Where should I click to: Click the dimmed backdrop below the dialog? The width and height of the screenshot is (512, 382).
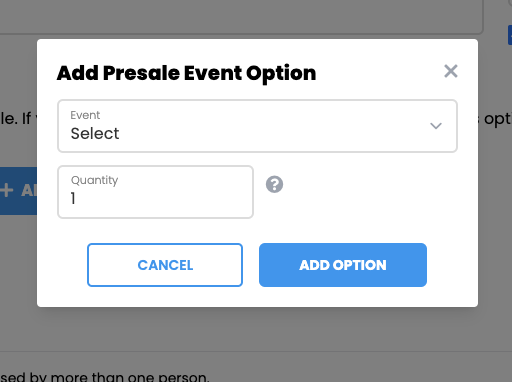click(256, 328)
